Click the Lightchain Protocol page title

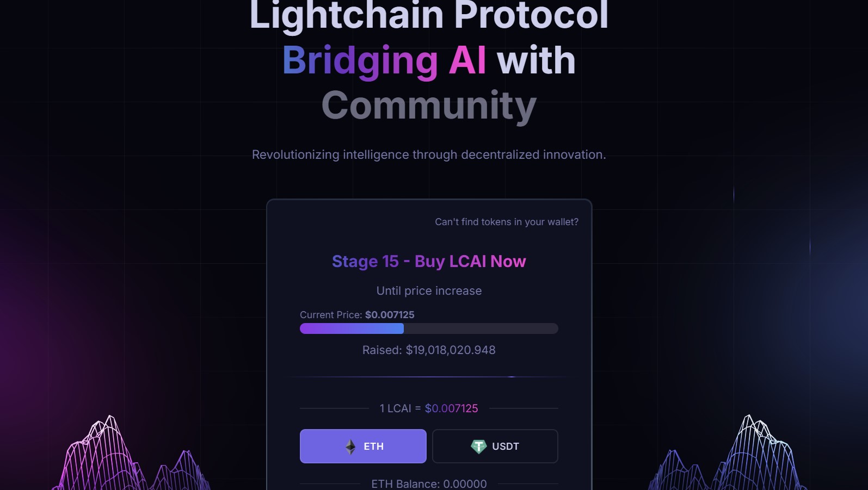click(429, 15)
